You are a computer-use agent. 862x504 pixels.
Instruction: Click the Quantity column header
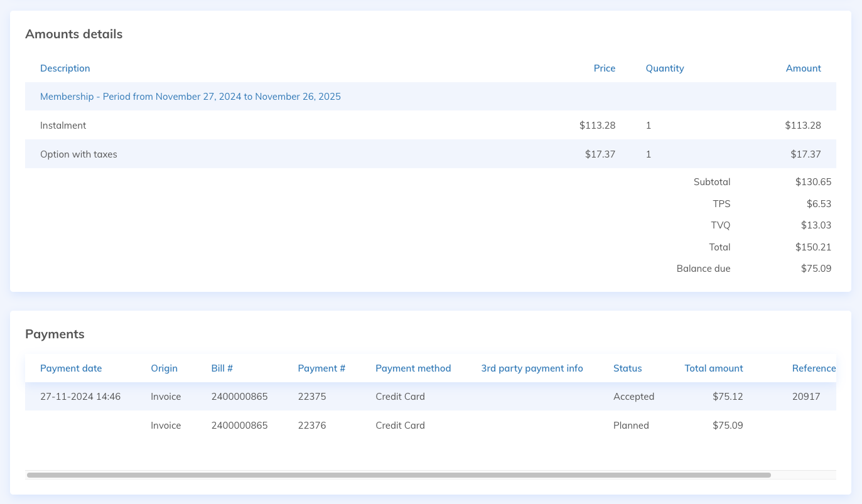click(664, 68)
